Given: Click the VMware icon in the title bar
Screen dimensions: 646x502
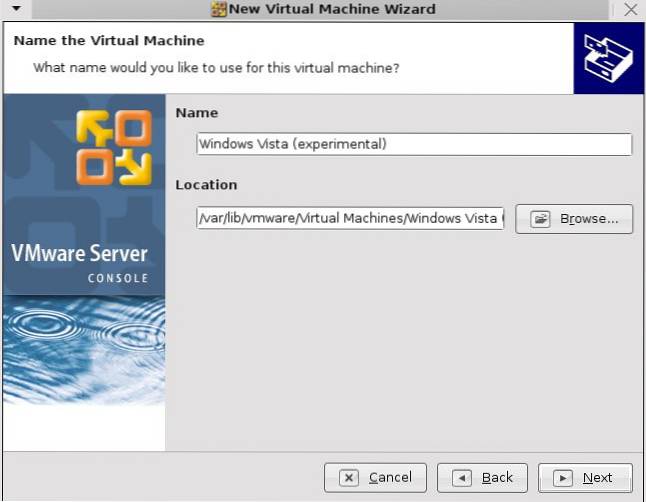Looking at the screenshot, I should (219, 9).
